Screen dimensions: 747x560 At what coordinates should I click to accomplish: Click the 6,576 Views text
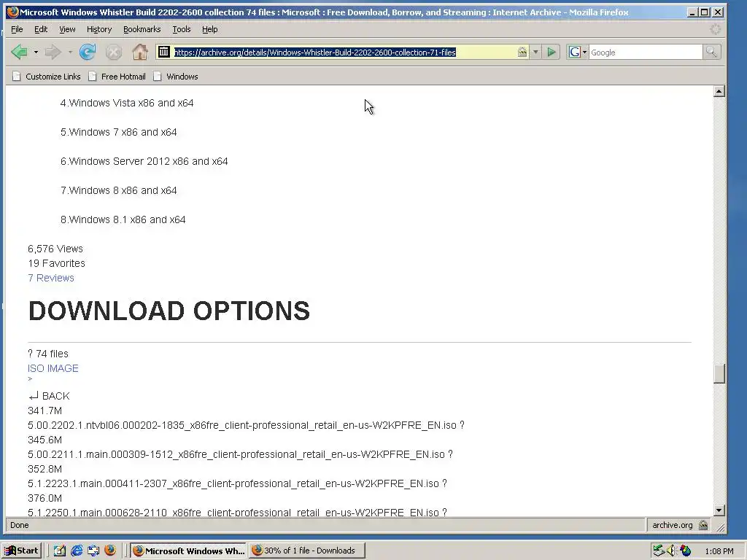tap(55, 249)
